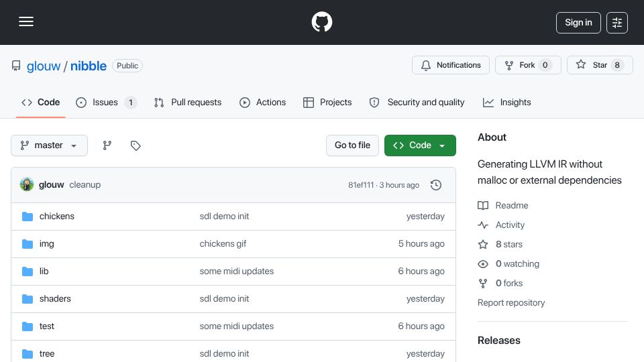644x362 pixels.
Task: Open the cleanup commit message
Action: pos(85,185)
